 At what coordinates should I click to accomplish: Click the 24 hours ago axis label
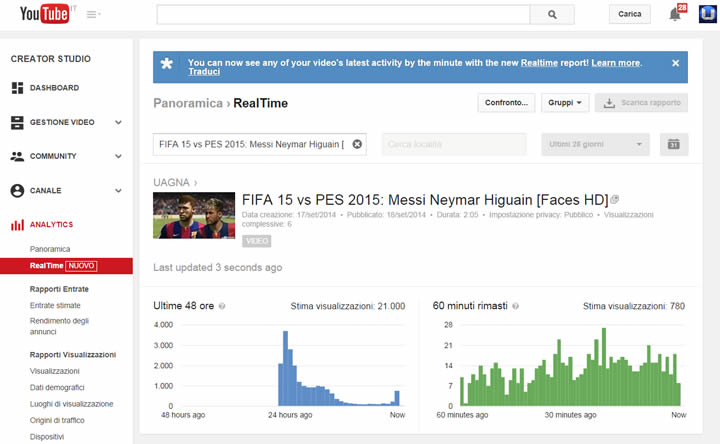click(290, 415)
